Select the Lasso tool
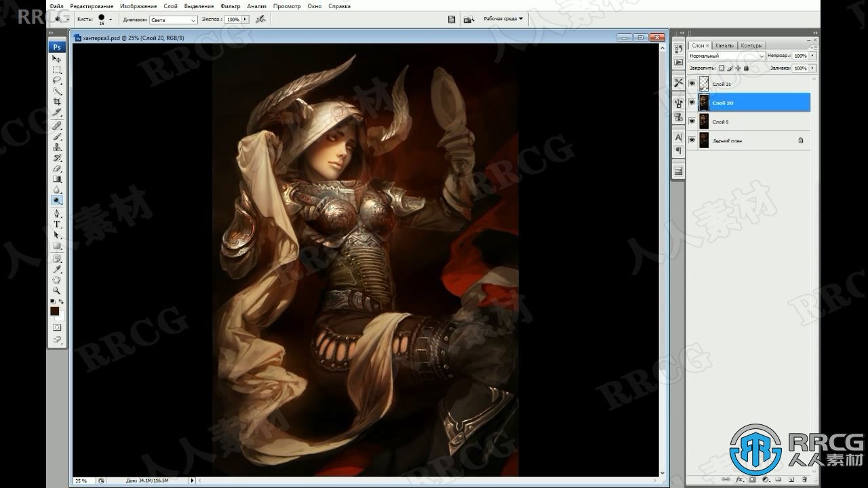 coord(57,80)
